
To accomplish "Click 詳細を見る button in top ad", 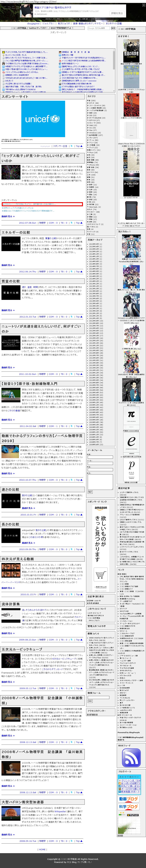I will click(x=117, y=13).
